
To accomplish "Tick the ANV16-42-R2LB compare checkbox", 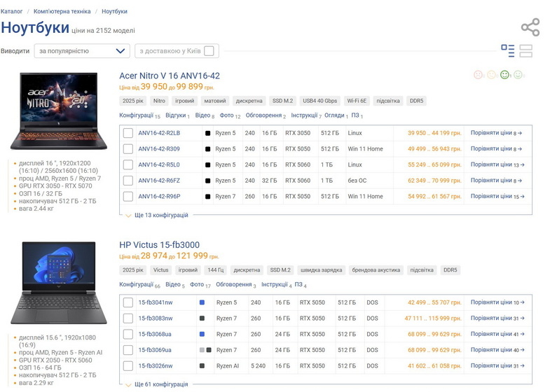I will coord(128,133).
